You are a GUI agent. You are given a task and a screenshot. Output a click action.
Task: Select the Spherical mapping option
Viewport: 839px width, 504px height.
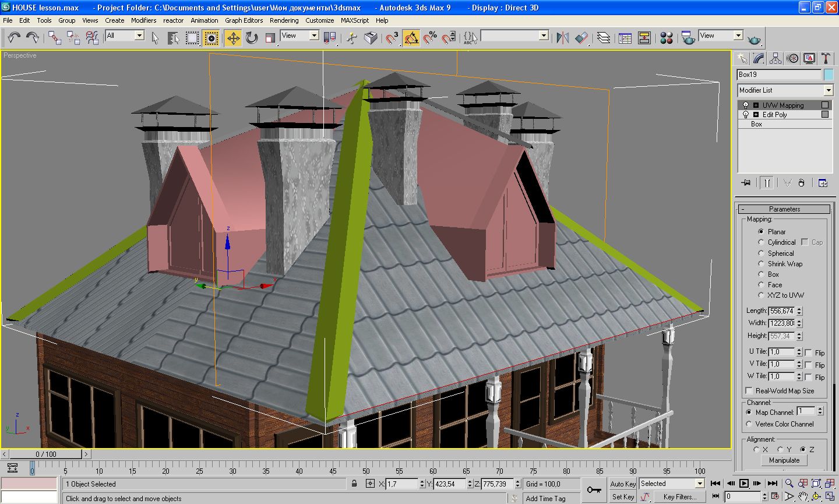coord(761,253)
